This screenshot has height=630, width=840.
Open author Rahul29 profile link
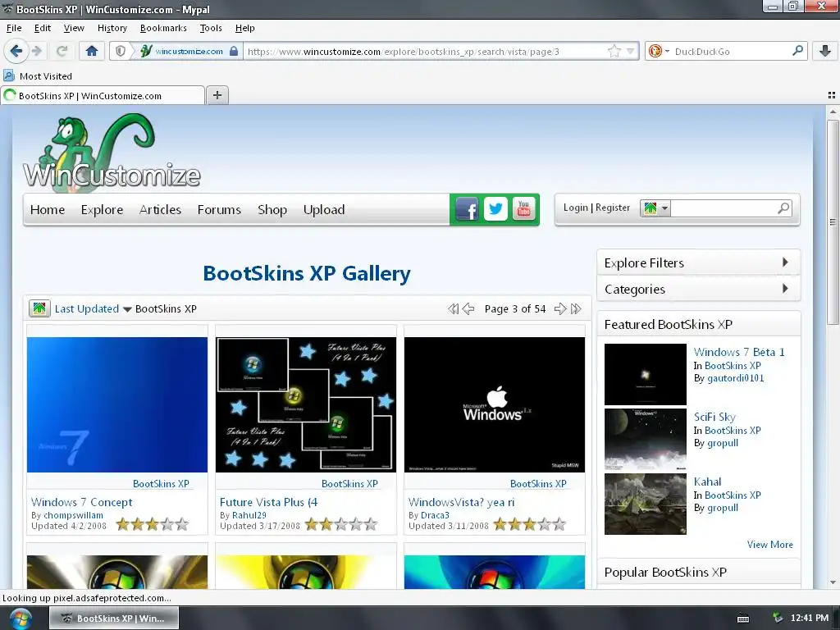249,515
